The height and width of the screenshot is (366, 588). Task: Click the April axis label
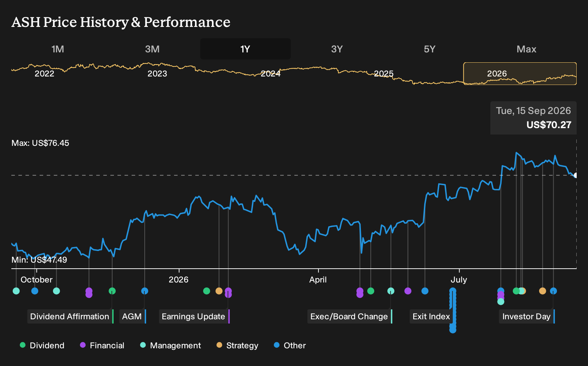coord(318,280)
